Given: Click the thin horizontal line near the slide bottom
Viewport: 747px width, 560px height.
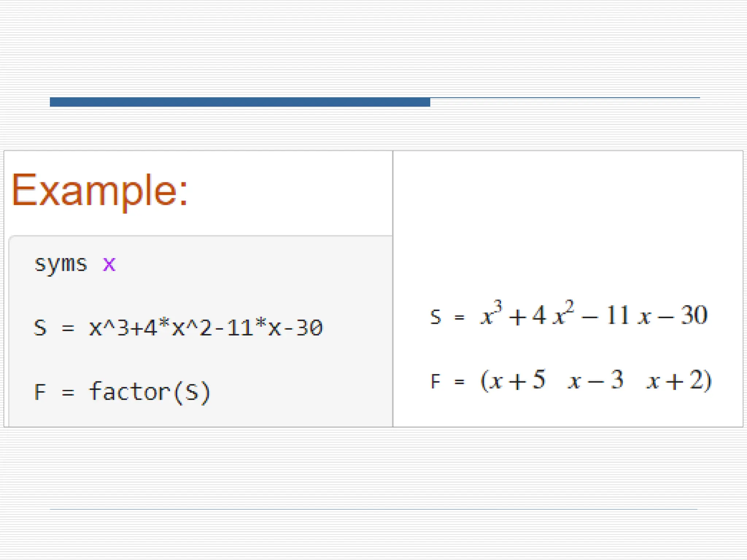Looking at the screenshot, I should pos(373,509).
